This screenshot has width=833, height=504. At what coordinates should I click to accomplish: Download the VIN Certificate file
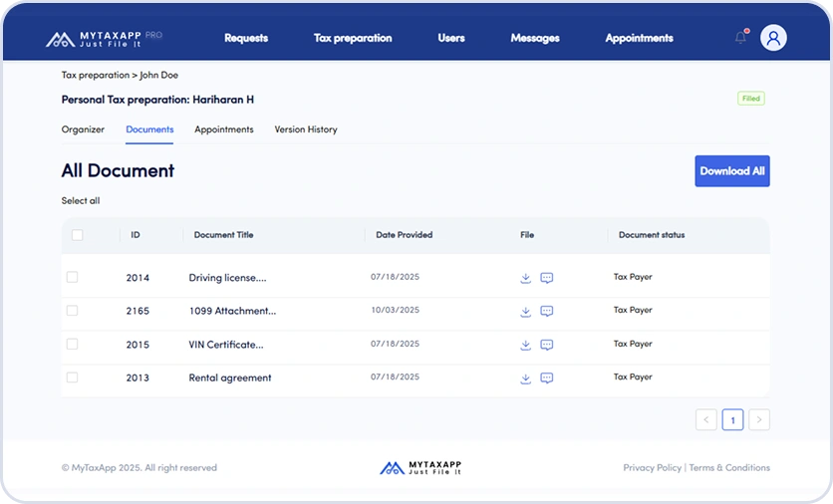(x=525, y=345)
